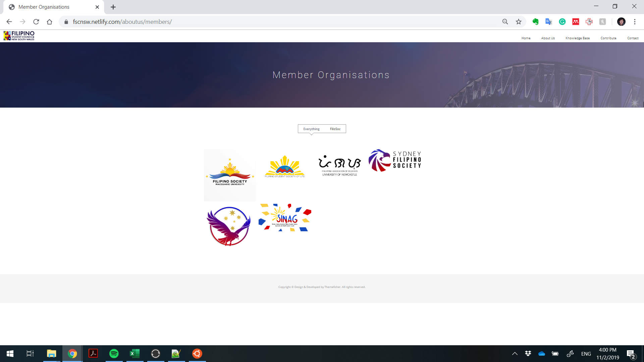Screen dimensions: 644x362
Task: Open the Grammarly extension
Action: point(562,22)
